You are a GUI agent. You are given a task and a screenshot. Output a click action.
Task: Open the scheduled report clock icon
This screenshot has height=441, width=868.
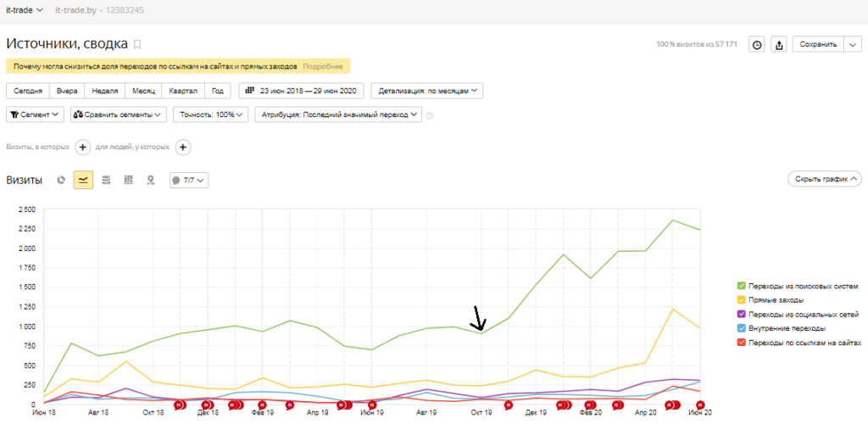(757, 44)
